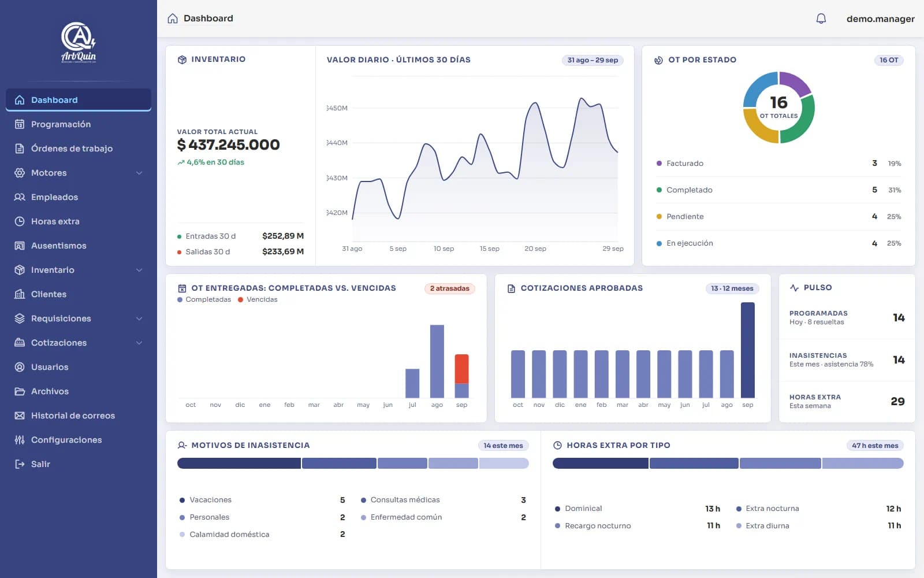Click the Ausentismos icon in sidebar

(20, 246)
